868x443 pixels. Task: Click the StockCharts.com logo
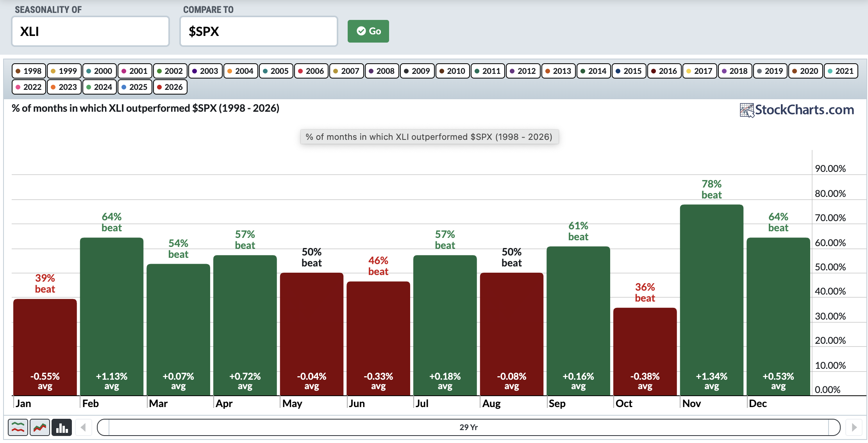pyautogui.click(x=797, y=110)
